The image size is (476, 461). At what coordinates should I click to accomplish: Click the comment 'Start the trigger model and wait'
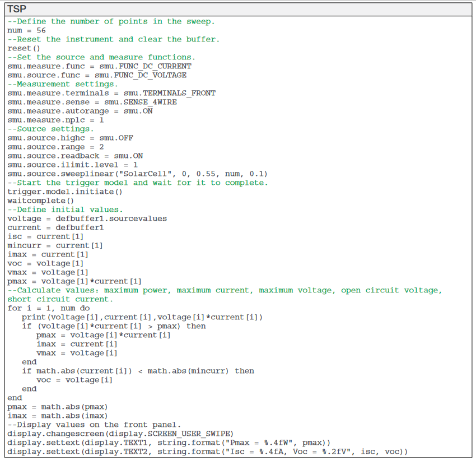point(138,183)
